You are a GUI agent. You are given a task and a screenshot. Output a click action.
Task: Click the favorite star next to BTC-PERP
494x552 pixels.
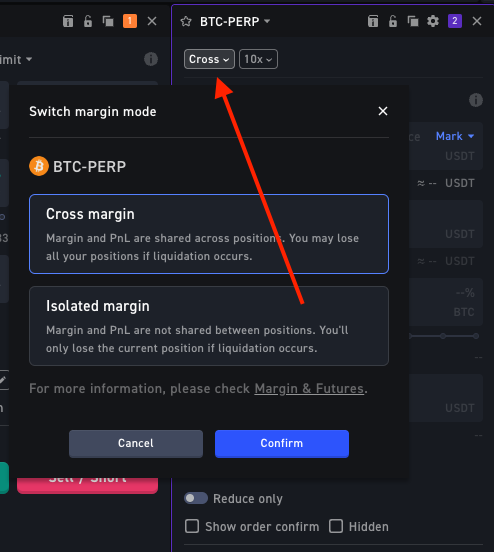186,21
